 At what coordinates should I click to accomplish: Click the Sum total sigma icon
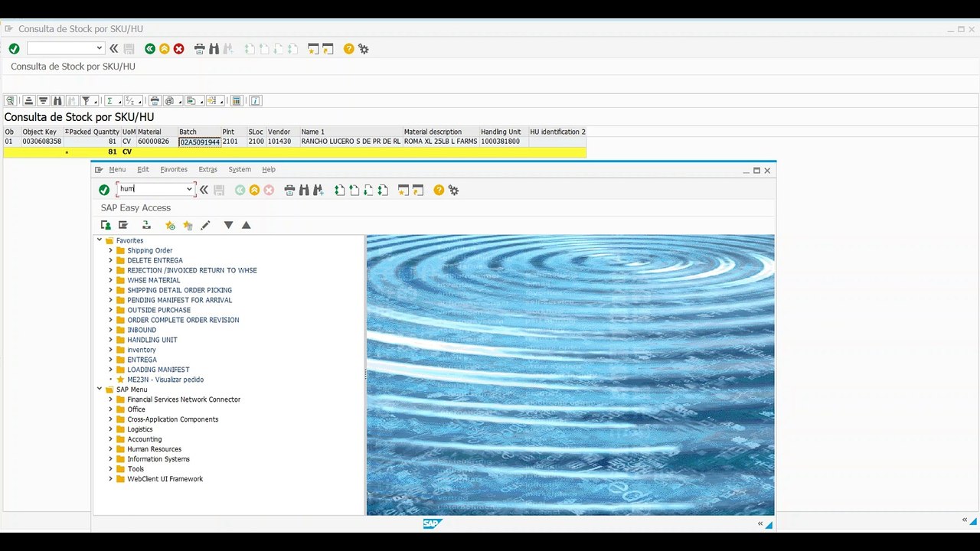[x=109, y=101]
